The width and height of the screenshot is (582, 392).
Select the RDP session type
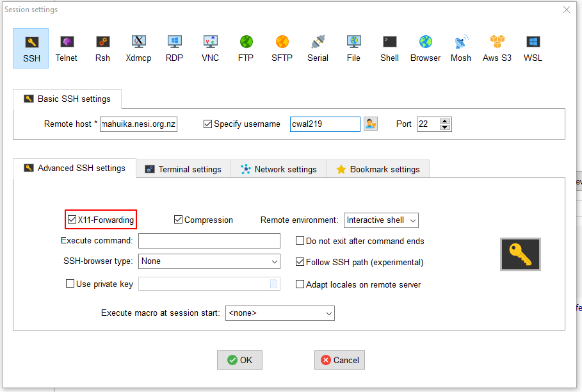[x=174, y=48]
